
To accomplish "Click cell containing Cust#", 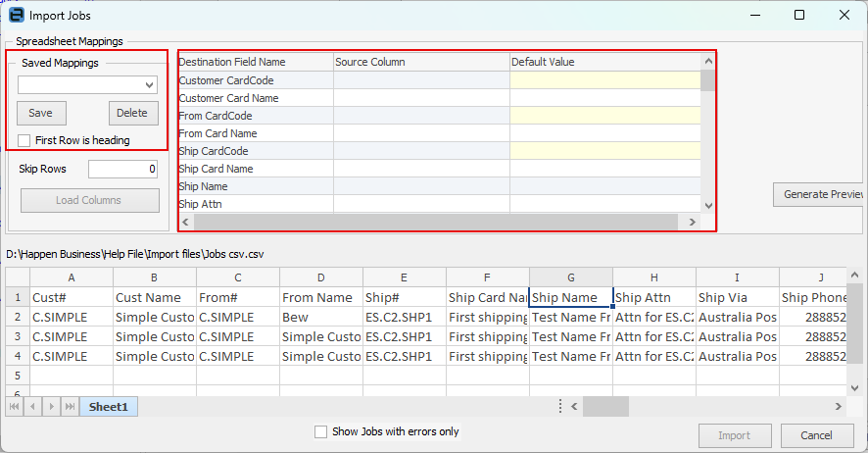I will point(72,297).
